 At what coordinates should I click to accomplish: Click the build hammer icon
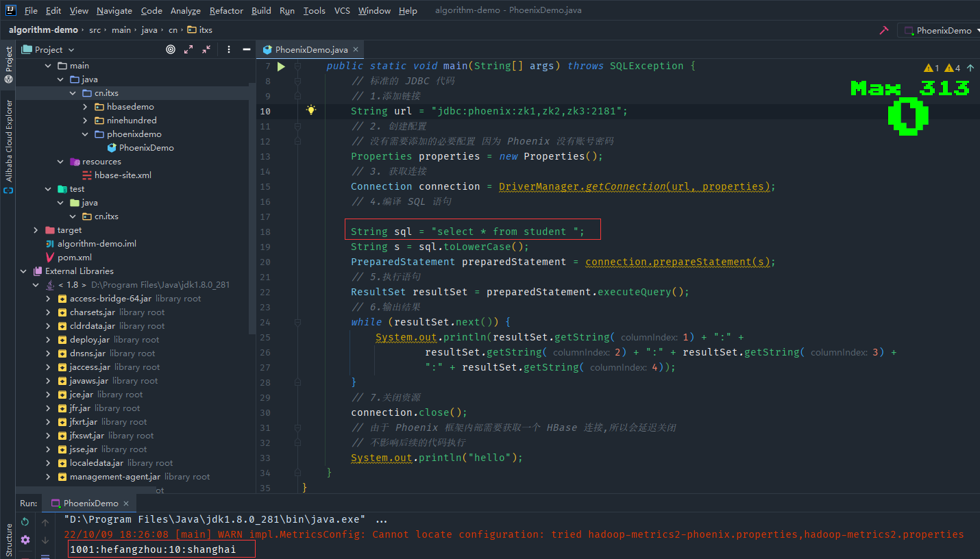[x=884, y=30]
